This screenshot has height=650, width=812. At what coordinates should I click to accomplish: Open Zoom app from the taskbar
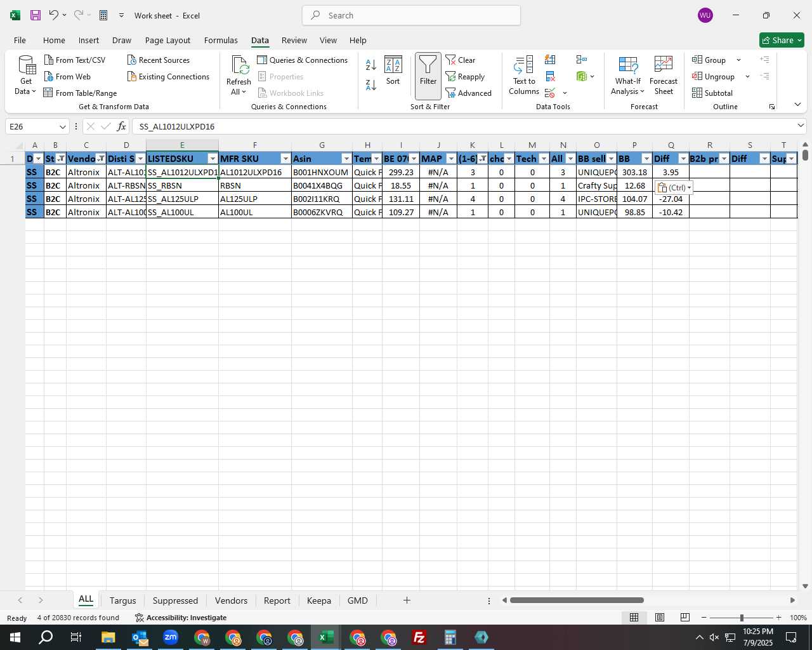[171, 637]
